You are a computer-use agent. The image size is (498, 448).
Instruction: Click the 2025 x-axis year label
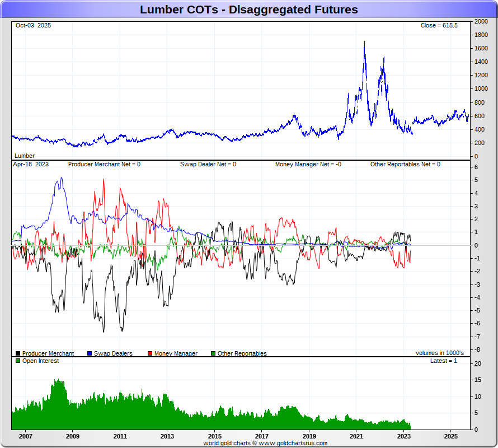(450, 436)
